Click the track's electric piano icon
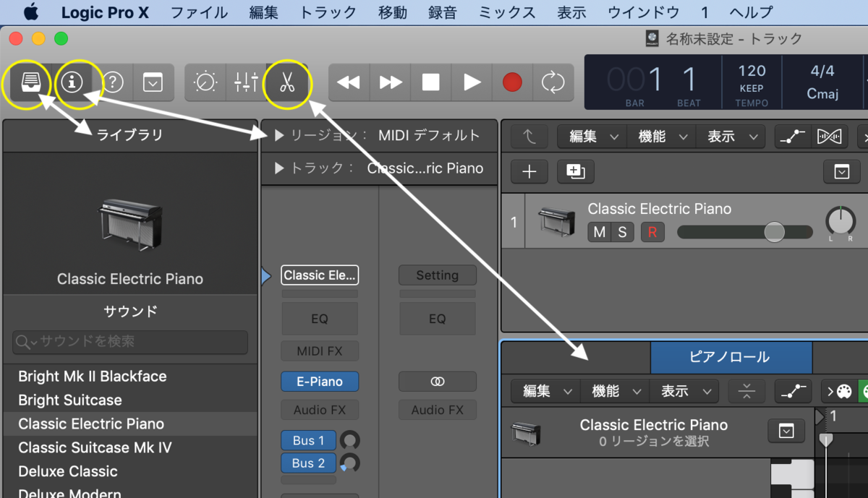 (556, 222)
